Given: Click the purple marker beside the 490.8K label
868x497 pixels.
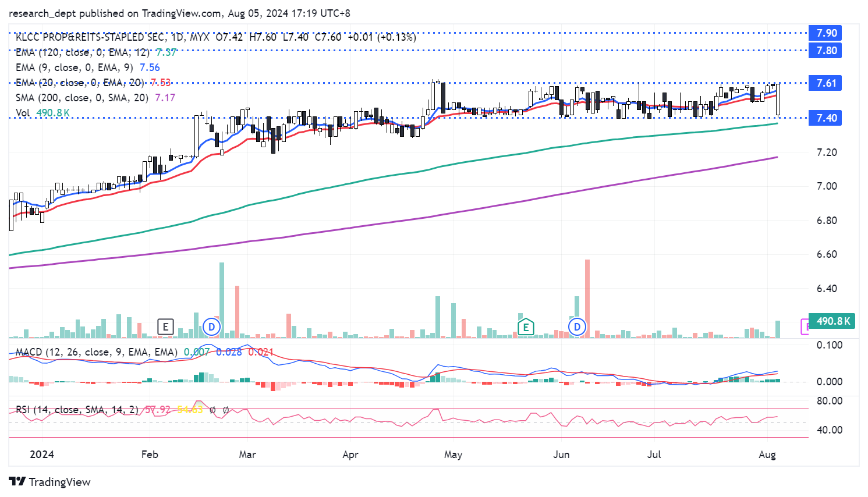Looking at the screenshot, I should click(x=805, y=326).
